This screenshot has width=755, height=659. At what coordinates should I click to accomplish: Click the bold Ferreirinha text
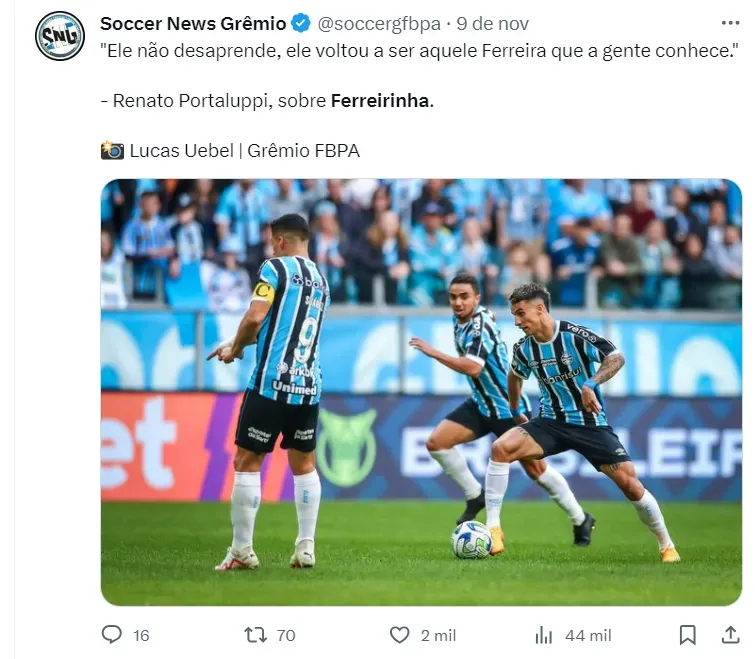point(380,101)
